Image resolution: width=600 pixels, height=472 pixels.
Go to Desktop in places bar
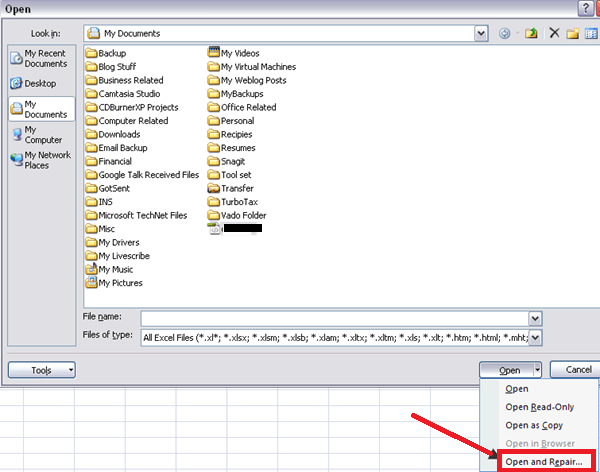pos(40,83)
